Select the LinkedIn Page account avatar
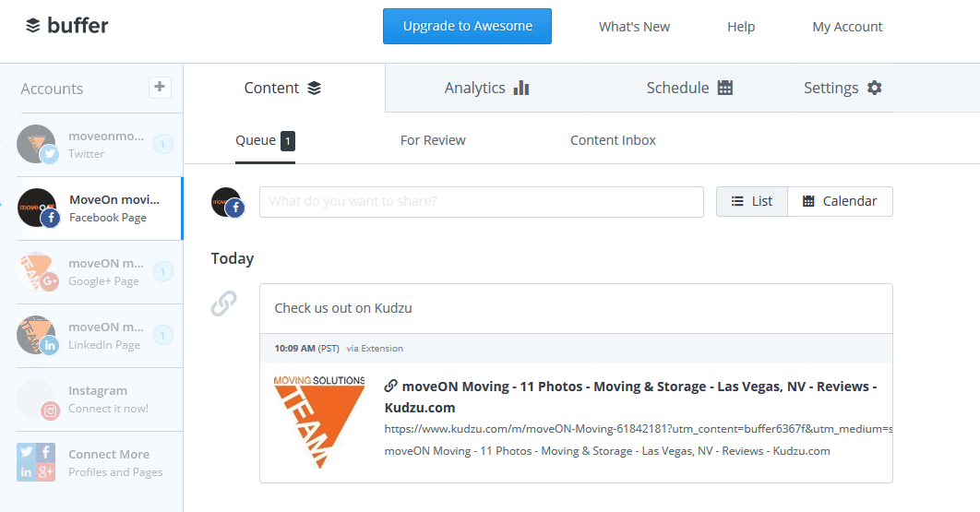The height and width of the screenshot is (512, 980). [37, 336]
